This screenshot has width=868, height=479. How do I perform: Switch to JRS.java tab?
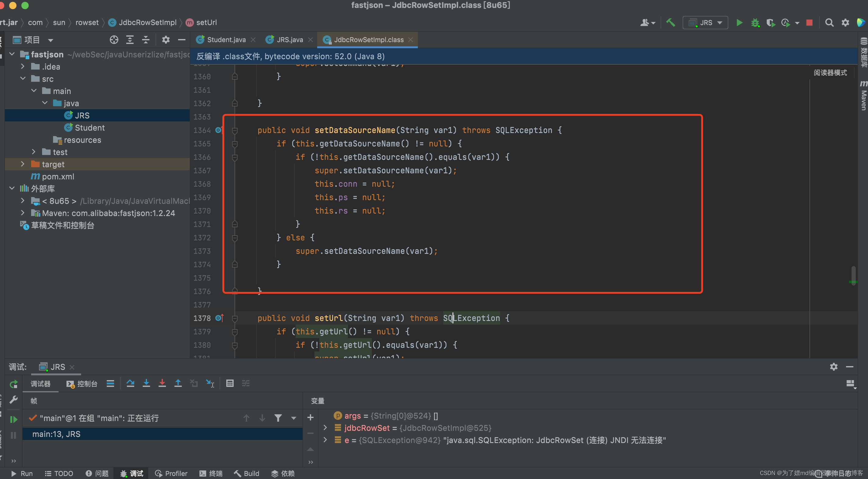(x=289, y=40)
